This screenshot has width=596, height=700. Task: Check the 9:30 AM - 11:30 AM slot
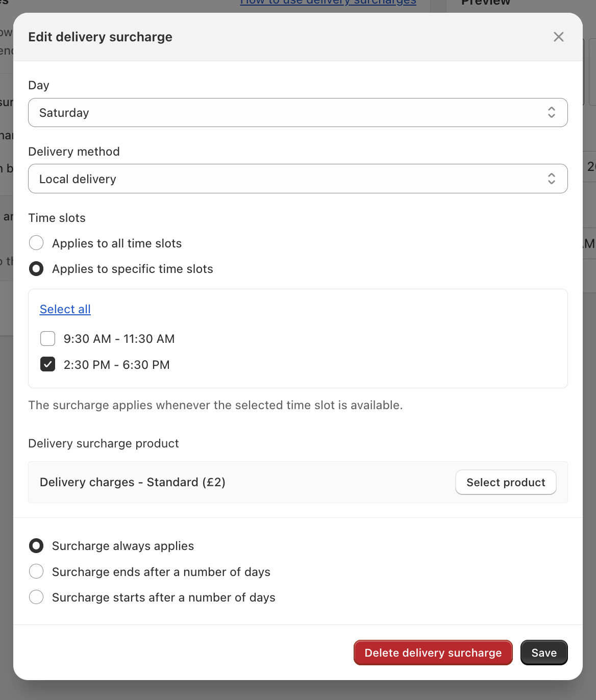coord(48,339)
